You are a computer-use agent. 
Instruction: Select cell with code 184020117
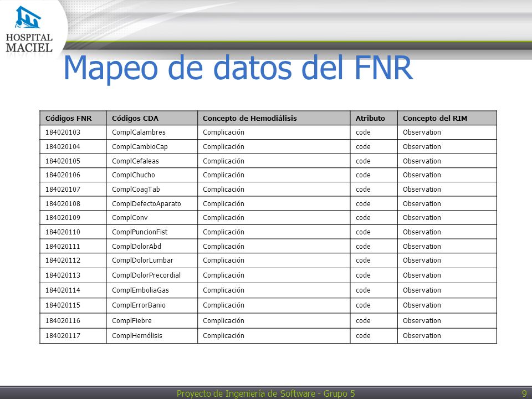click(73, 336)
